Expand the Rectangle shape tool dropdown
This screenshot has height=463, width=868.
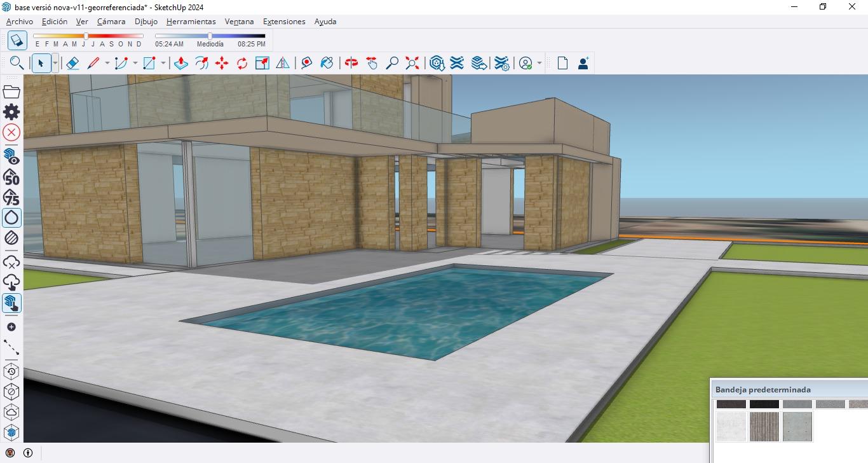point(163,63)
